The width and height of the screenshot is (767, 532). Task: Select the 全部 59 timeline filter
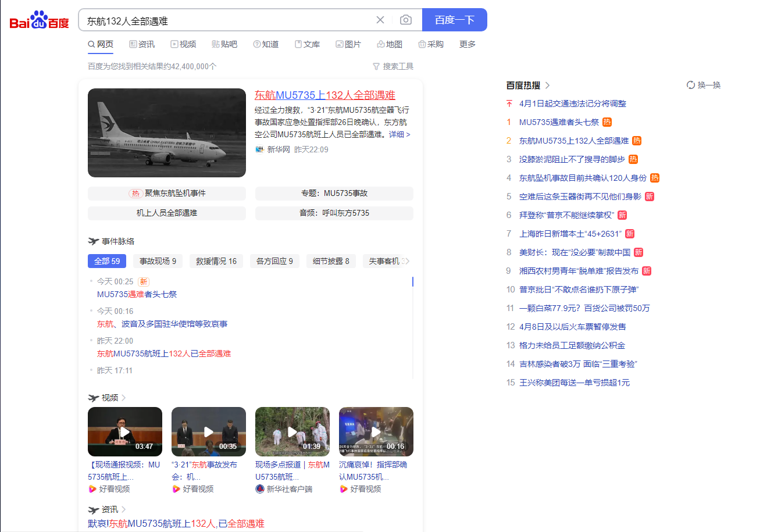pos(107,261)
